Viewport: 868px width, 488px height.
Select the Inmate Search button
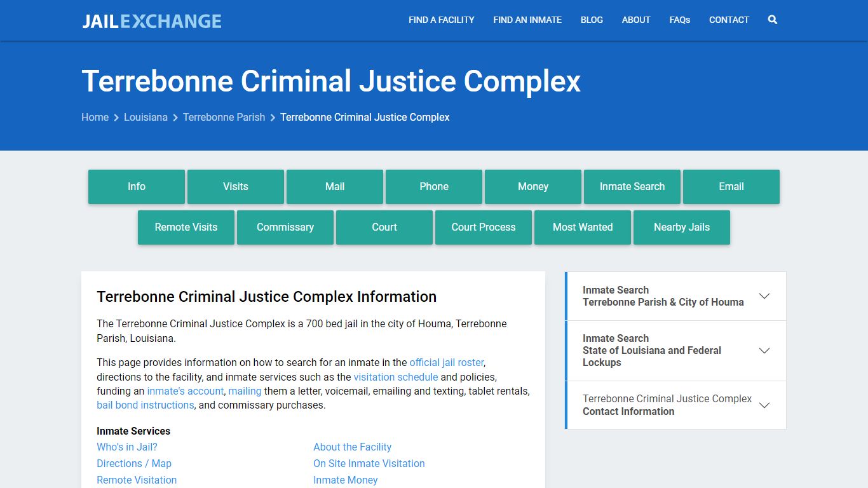632,187
